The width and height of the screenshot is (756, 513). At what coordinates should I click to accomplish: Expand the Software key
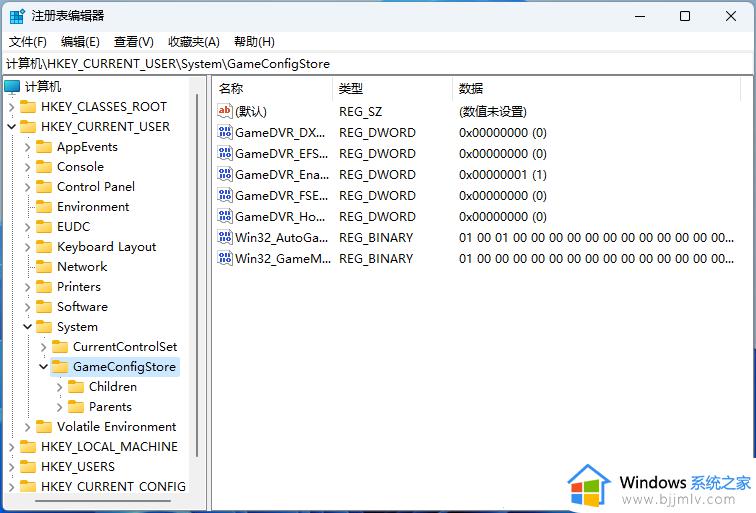point(27,307)
